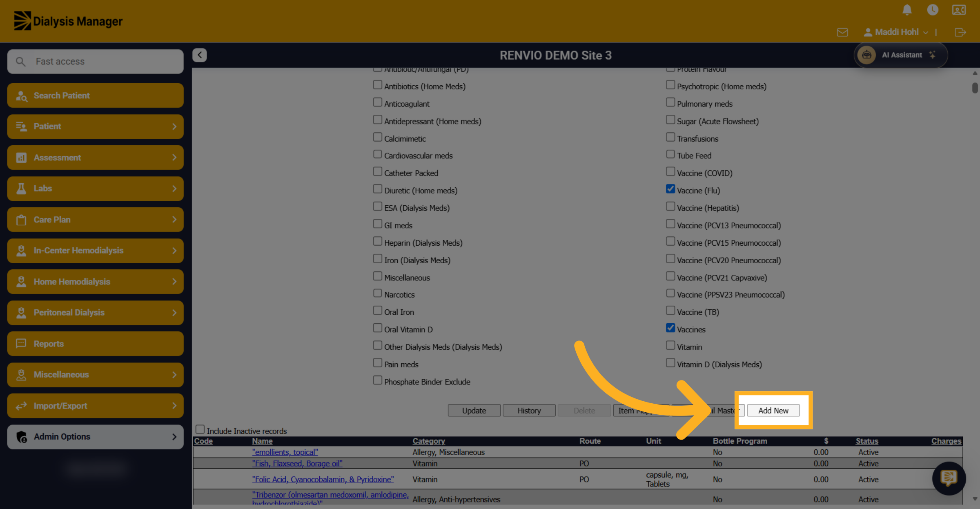Expand the In-Center Hemodialysis chevron
Image resolution: width=980 pixels, height=509 pixels.
coord(174,251)
